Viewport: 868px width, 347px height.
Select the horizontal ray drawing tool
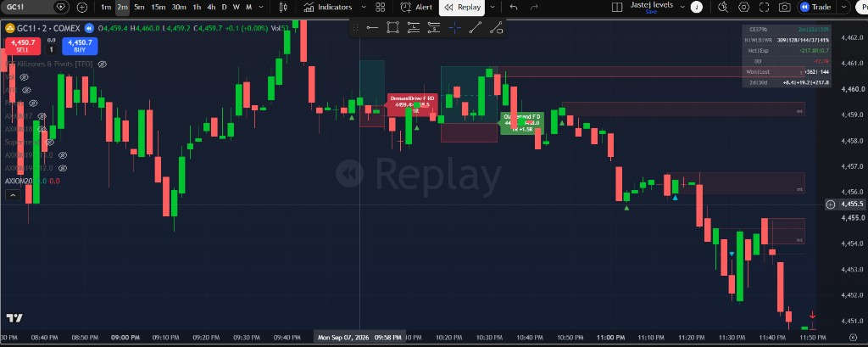point(372,28)
